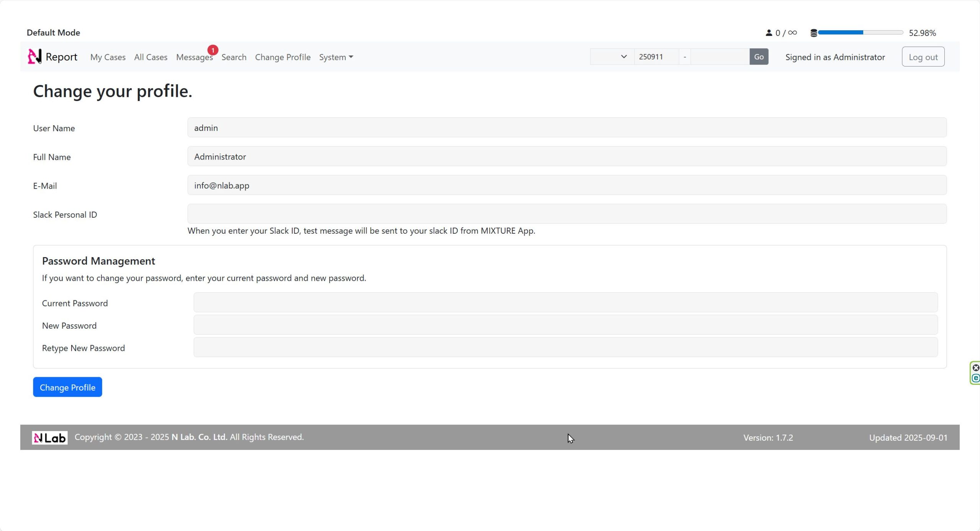Focus the Slack Personal ID field
Viewport: 980px width, 531px height.
click(567, 214)
